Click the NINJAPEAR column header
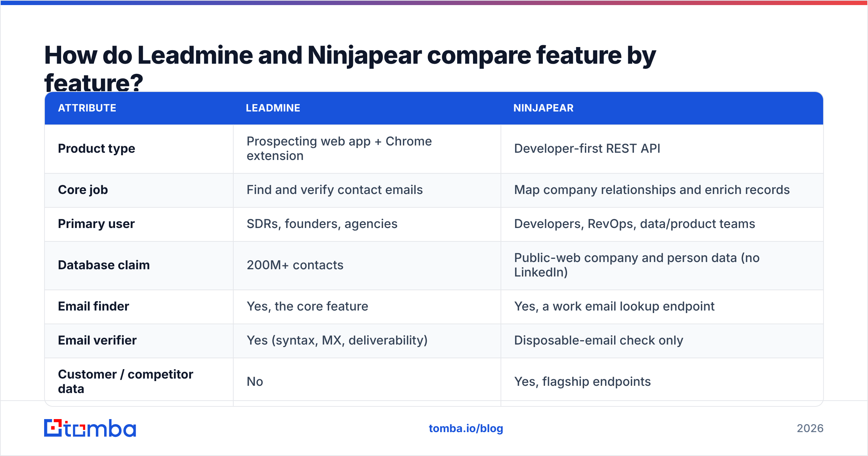 click(x=543, y=108)
